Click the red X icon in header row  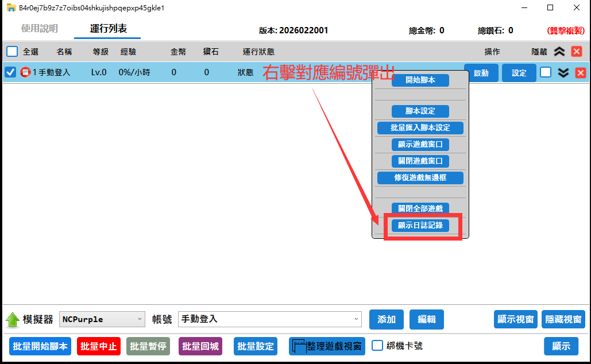[577, 52]
